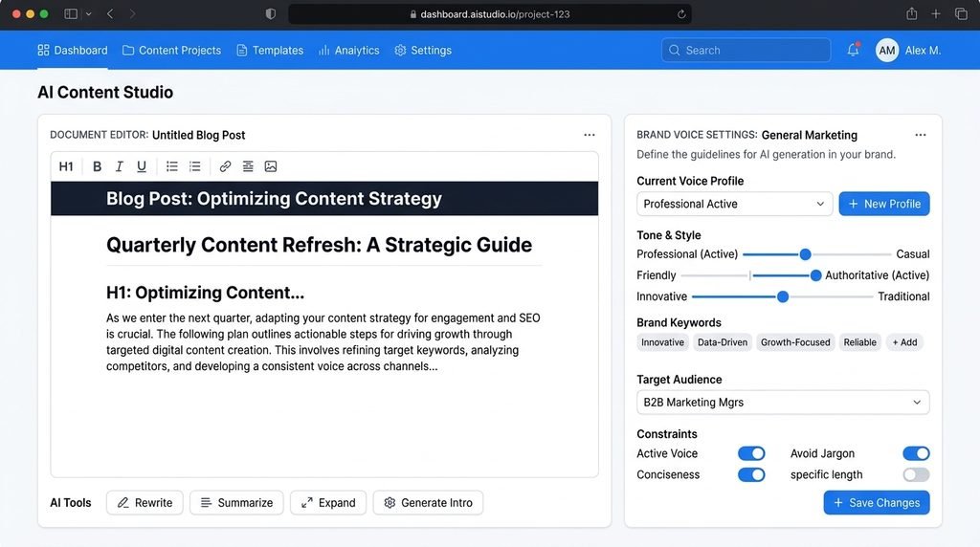Screen dimensions: 980x547
Task: Click the text alignment icon
Action: tap(248, 166)
